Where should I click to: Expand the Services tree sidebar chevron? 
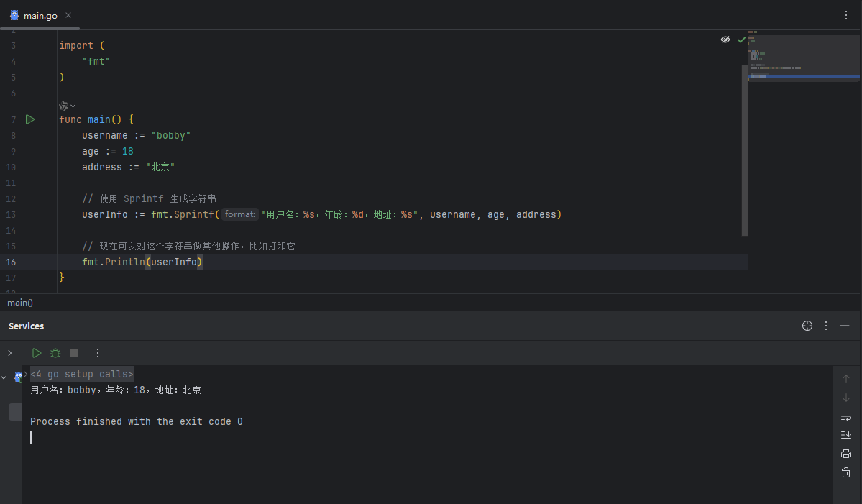(10, 353)
